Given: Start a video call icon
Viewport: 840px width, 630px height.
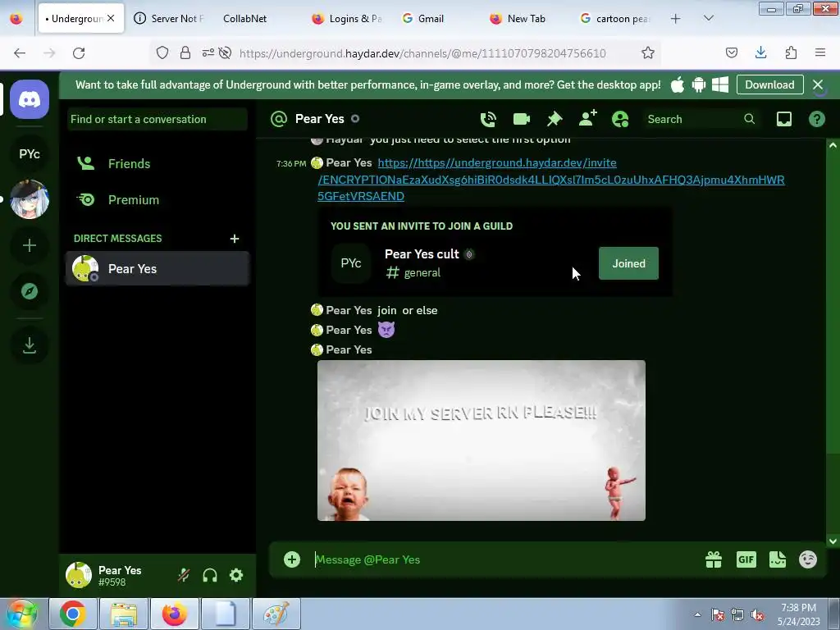Looking at the screenshot, I should [521, 119].
